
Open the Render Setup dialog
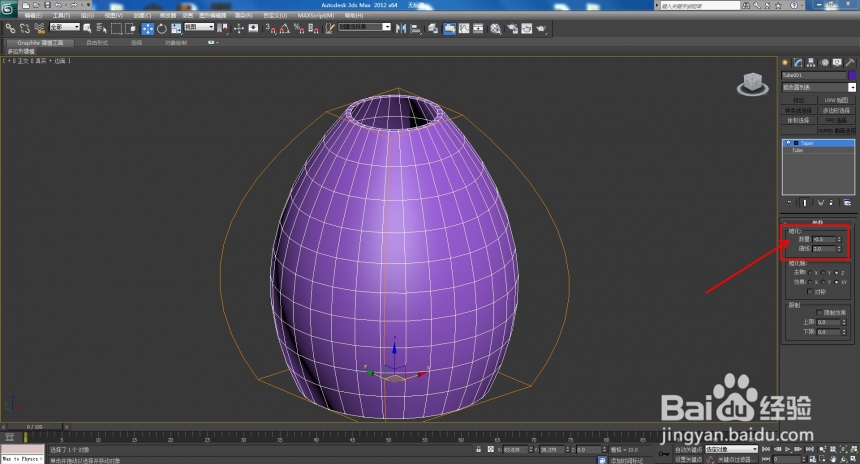click(x=513, y=28)
